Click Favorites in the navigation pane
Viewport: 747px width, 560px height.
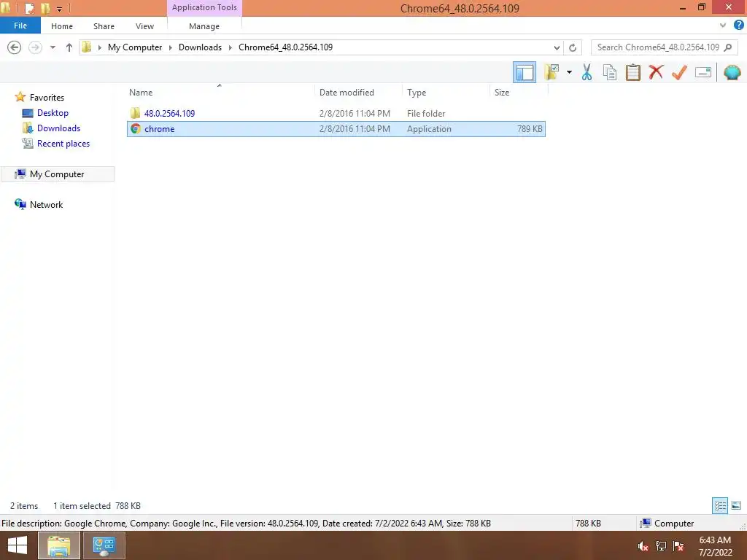tap(47, 97)
